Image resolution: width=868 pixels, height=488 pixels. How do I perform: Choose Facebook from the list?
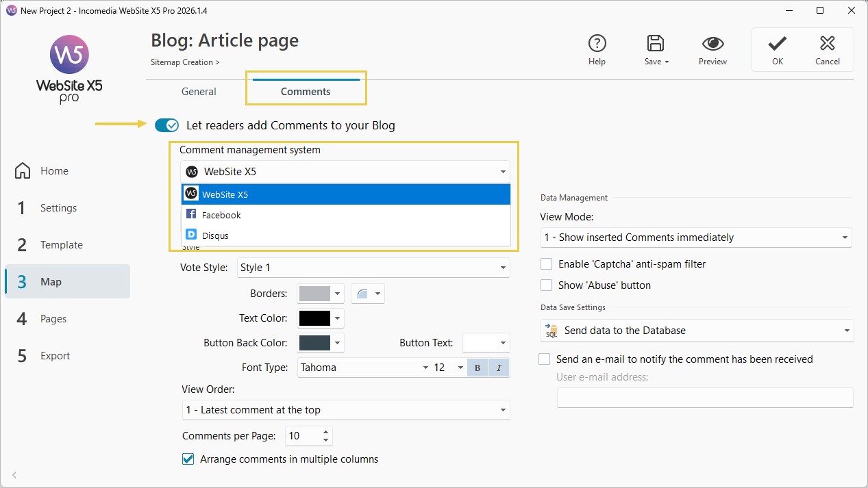click(x=347, y=215)
